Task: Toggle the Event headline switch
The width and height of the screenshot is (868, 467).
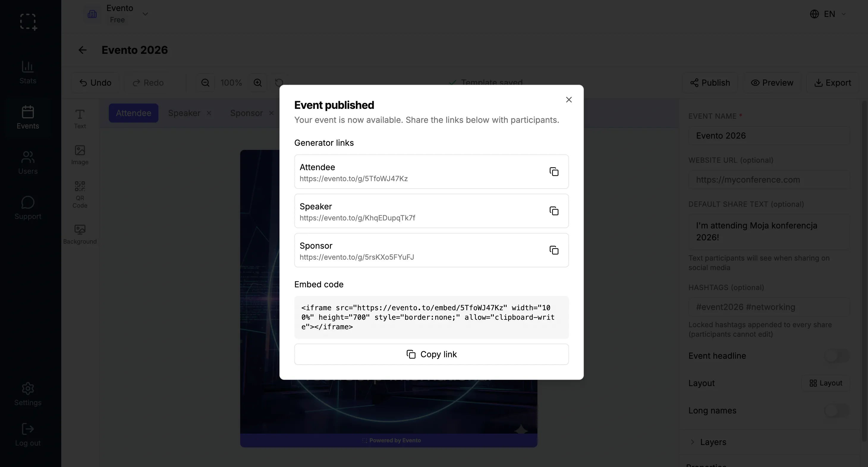Action: click(836, 356)
